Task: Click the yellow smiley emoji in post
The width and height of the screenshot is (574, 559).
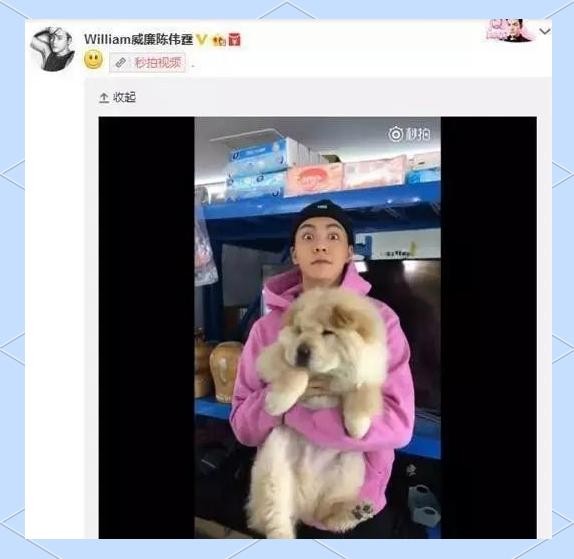Action: point(94,60)
